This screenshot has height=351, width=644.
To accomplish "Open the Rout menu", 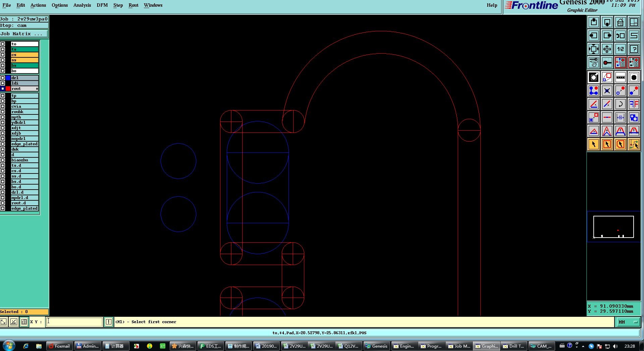I will [133, 5].
